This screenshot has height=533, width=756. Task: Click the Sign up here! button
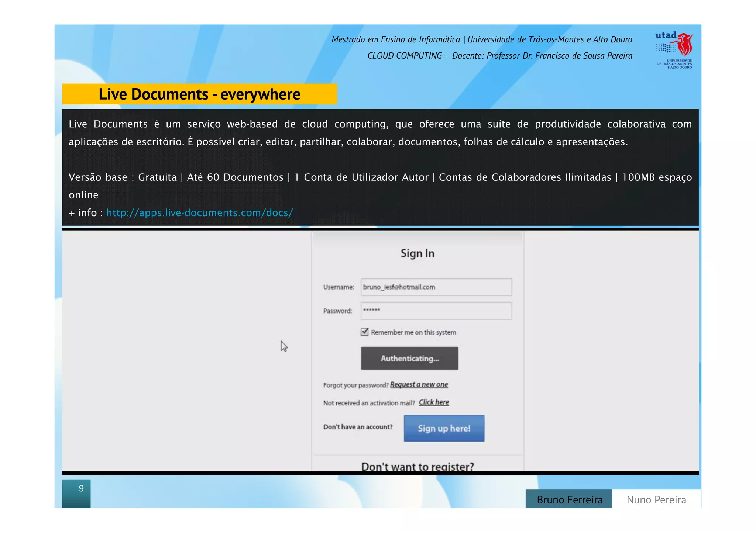(444, 428)
